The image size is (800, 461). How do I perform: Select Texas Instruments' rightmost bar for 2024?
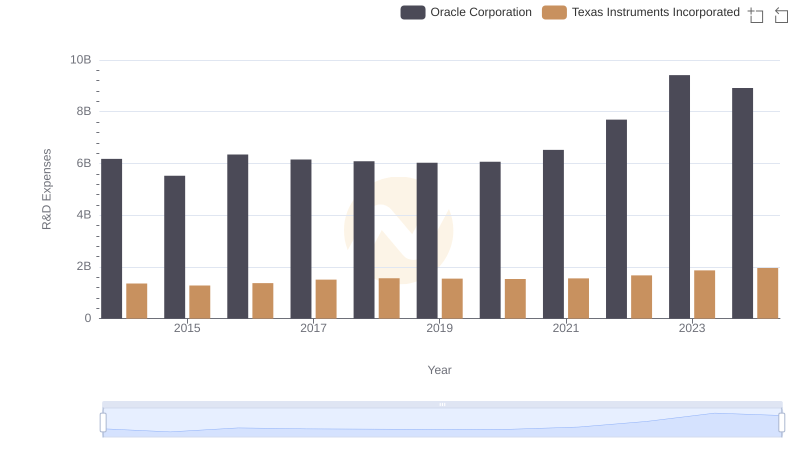pos(767,293)
